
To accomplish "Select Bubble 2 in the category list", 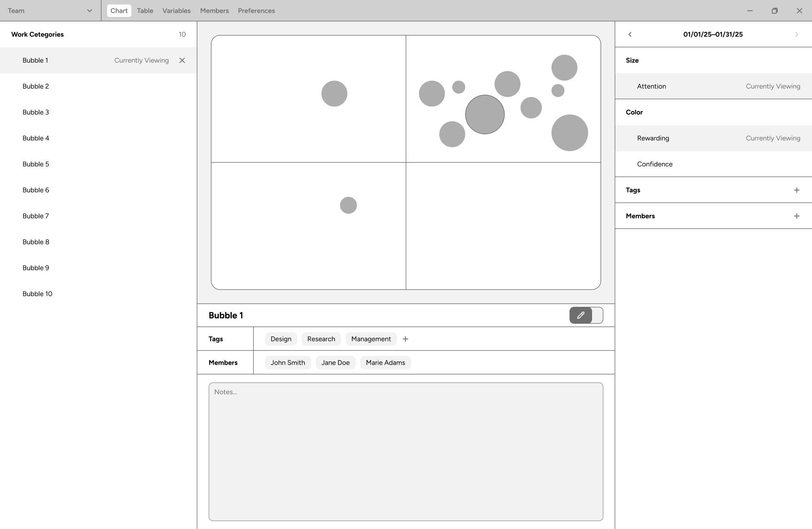I will point(98,86).
